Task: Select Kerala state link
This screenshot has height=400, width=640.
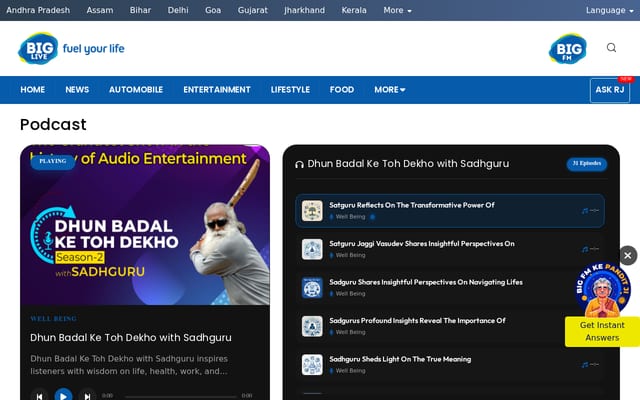Action: pyautogui.click(x=354, y=10)
